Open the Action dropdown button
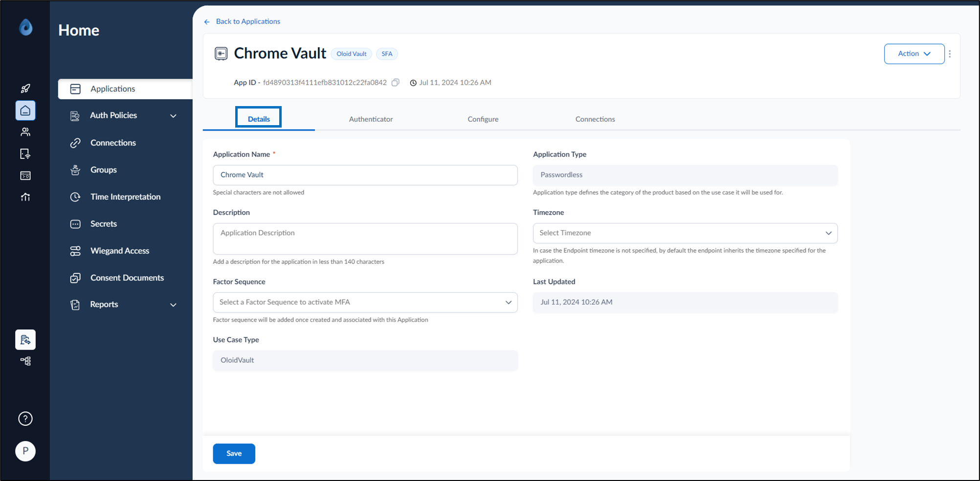This screenshot has height=481, width=980. pyautogui.click(x=914, y=54)
